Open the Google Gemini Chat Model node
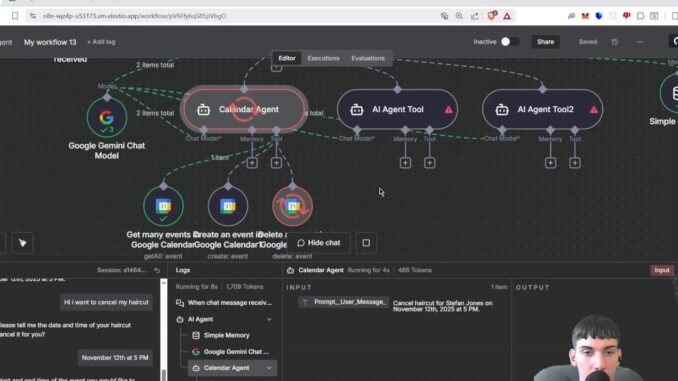The image size is (678, 381). (x=107, y=117)
